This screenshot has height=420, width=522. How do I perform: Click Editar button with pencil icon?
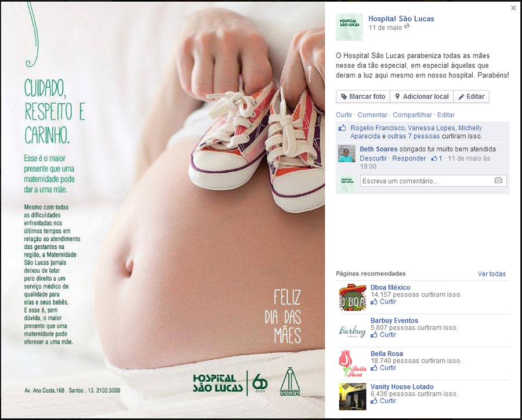[x=471, y=97]
